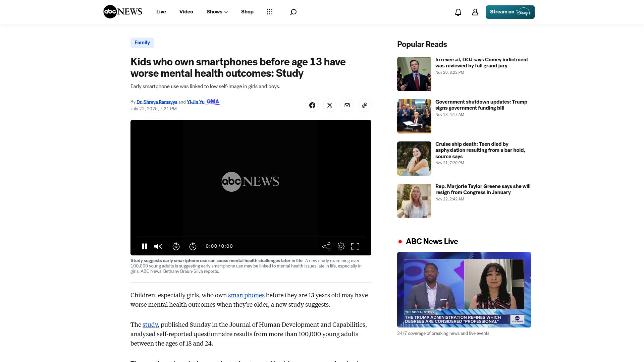This screenshot has width=644, height=362.
Task: Click the video caption title text
Action: [216, 260]
